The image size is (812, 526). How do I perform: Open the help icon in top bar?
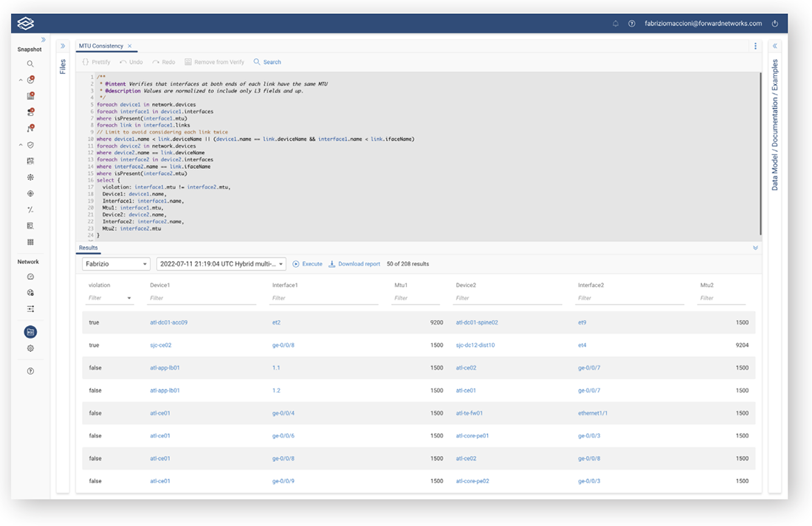click(632, 24)
